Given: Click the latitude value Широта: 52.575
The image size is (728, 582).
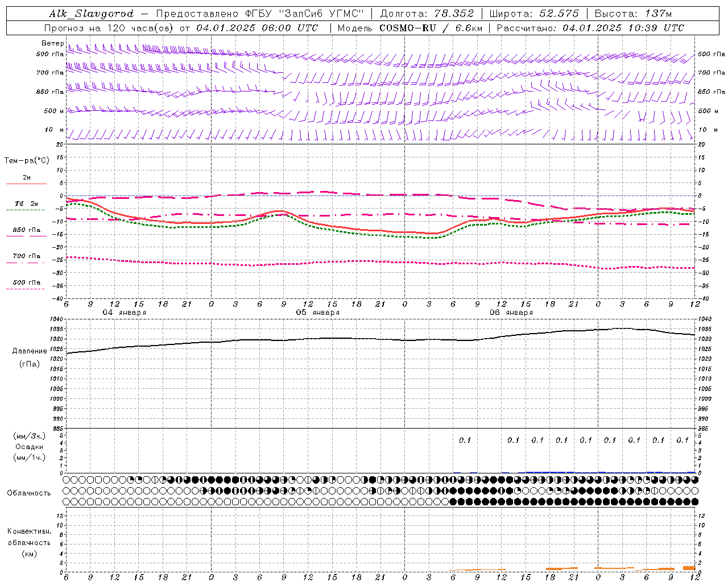Looking at the screenshot, I should [534, 14].
